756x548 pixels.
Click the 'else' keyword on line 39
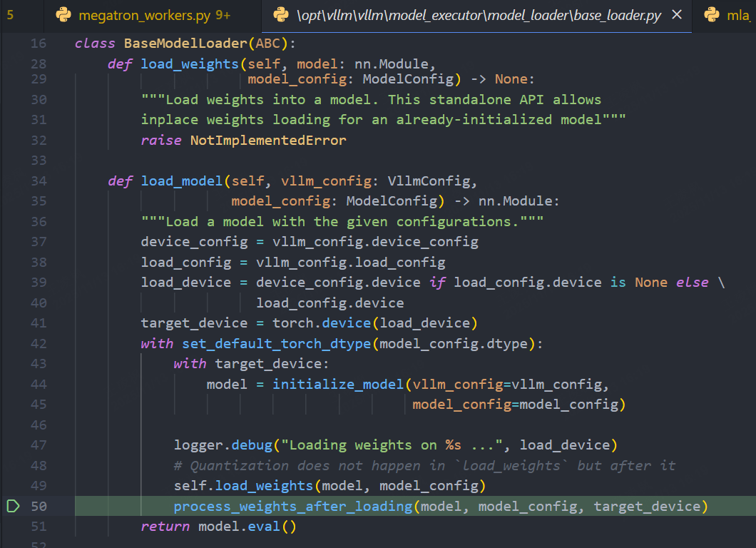click(x=692, y=282)
